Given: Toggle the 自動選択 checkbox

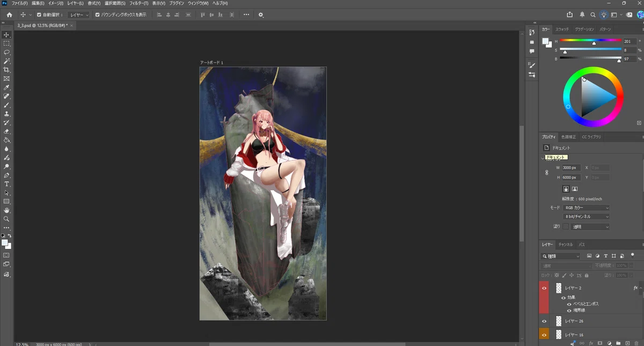Looking at the screenshot, I should 39,15.
